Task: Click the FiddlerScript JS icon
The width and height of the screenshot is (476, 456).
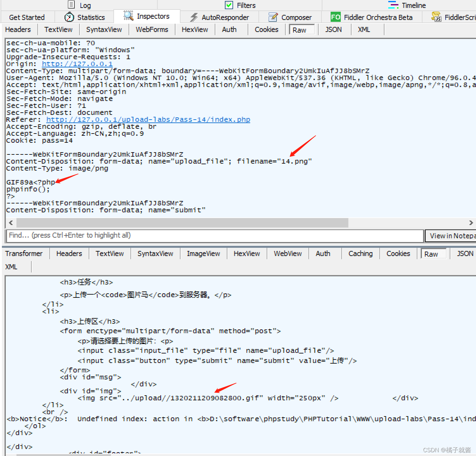Action: tap(436, 17)
